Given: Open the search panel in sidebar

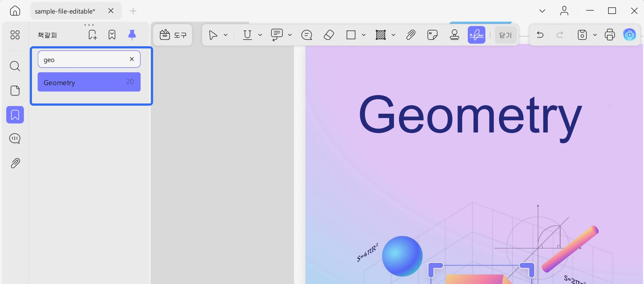Looking at the screenshot, I should point(15,66).
